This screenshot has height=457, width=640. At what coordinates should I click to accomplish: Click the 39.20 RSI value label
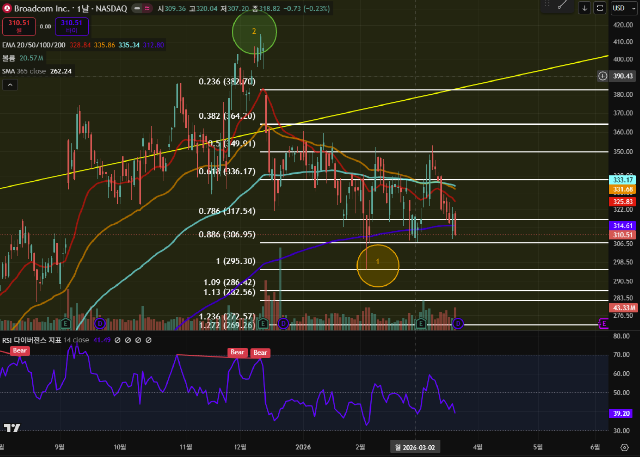point(621,414)
